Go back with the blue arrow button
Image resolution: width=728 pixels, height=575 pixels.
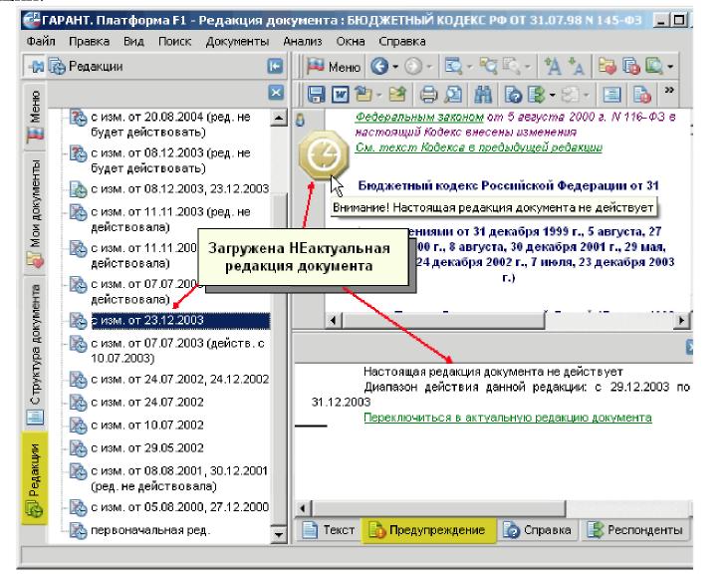click(x=379, y=67)
